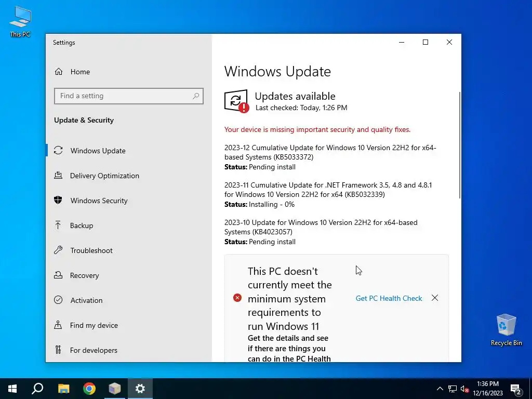Click the network icon in system tray
This screenshot has width=532, height=399.
(453, 389)
